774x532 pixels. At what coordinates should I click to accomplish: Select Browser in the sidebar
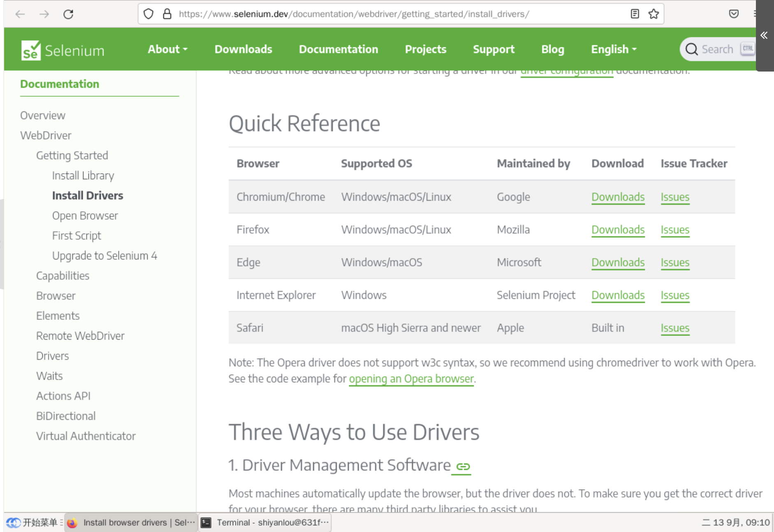point(56,296)
